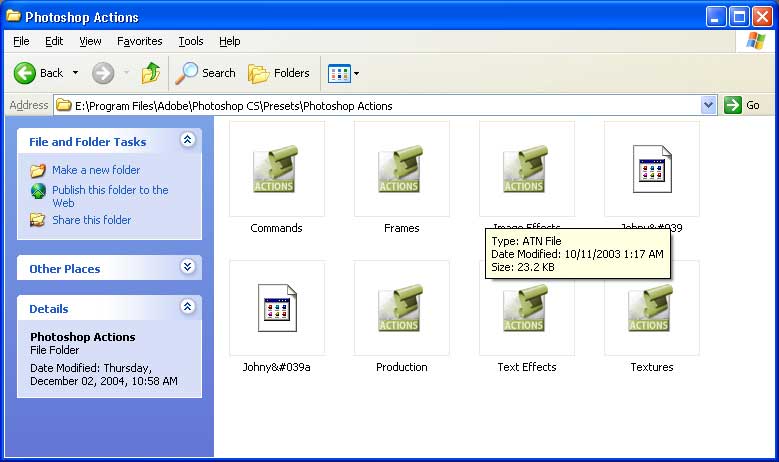The height and width of the screenshot is (462, 779).
Task: Click the Forward arrow icon
Action: 103,74
